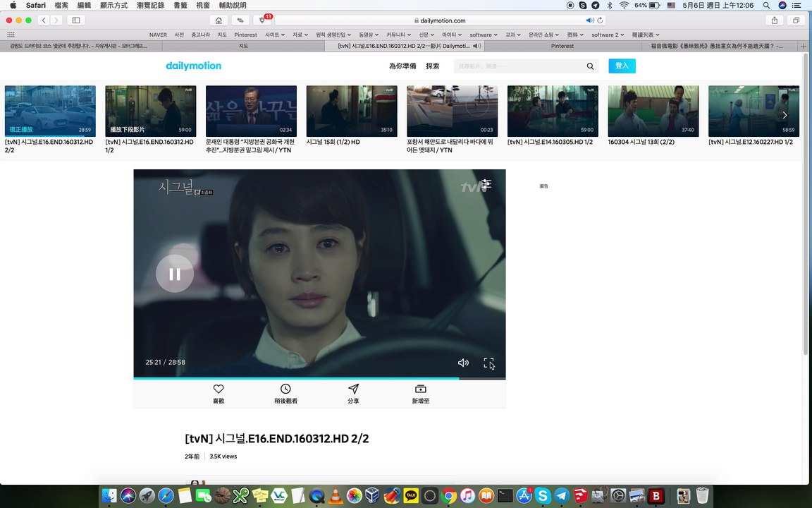Open the 문재인 대통령 YTN video thumbnail
The height and width of the screenshot is (508, 812).
[251, 111]
